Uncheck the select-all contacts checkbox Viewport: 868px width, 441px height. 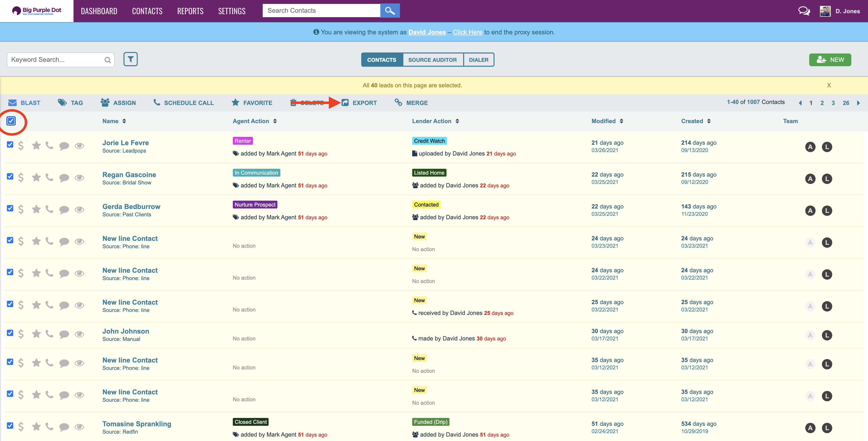pyautogui.click(x=11, y=121)
